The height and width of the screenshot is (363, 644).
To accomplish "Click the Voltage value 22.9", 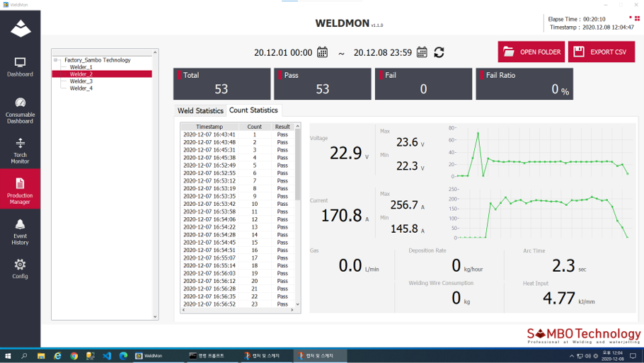I will [346, 153].
